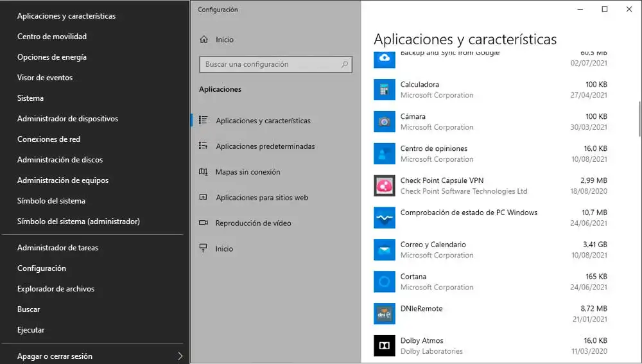642x364 pixels.
Task: Select the Centro de opiniones app name
Action: [x=433, y=148]
